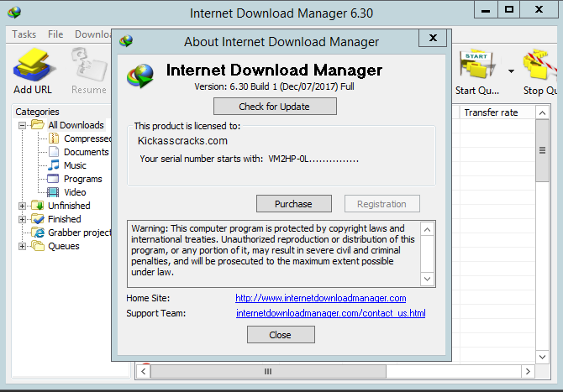Click Check for Update button
Screen dimensions: 563x392
tap(275, 107)
